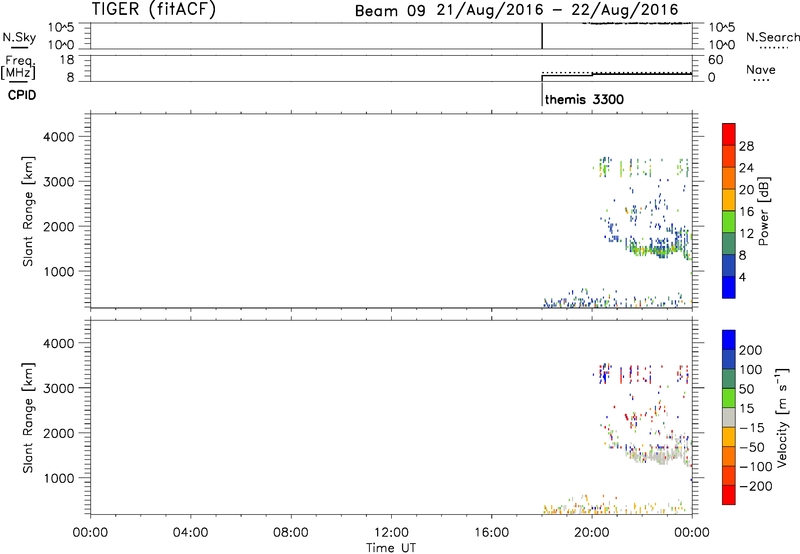The width and height of the screenshot is (800, 554).
Task: Click the Power [dB] colorbar title
Action: (x=763, y=211)
